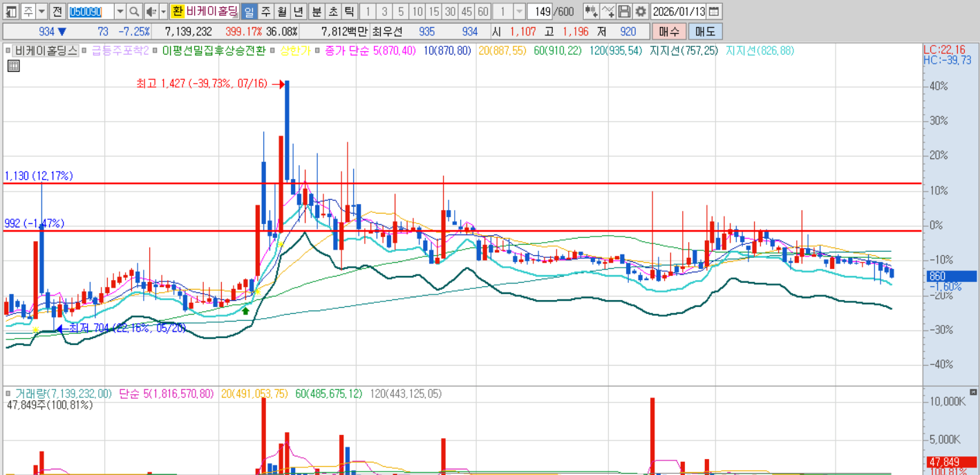Click the 최저 704 low marker label

tap(127, 329)
